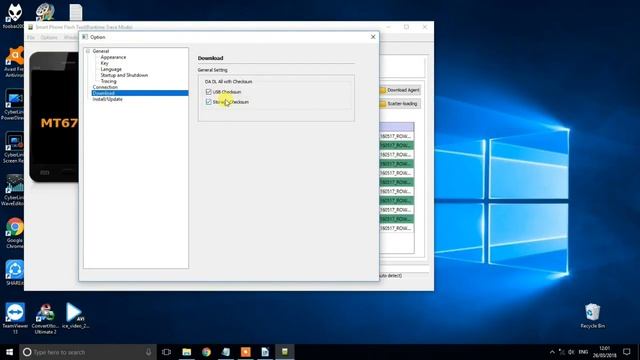
Task: Open volume control in system tray
Action: pos(571,352)
